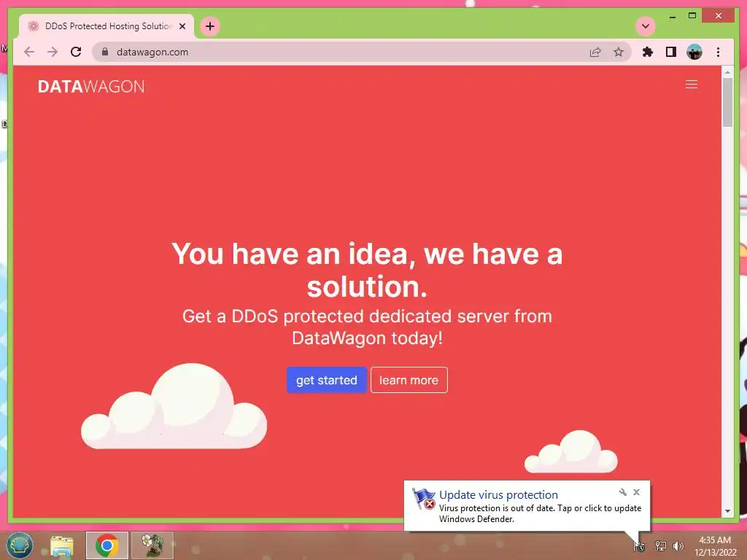Open notification options wrench icon
The height and width of the screenshot is (560, 747).
pyautogui.click(x=623, y=492)
